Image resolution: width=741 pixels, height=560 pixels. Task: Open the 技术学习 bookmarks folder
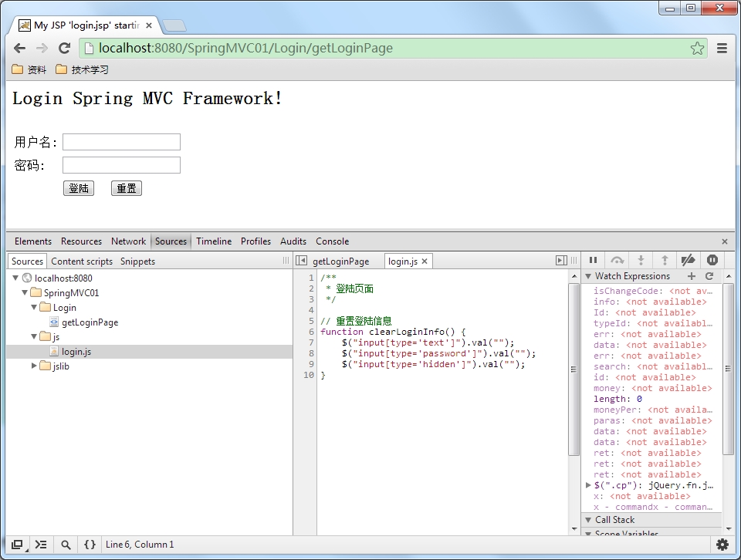83,70
